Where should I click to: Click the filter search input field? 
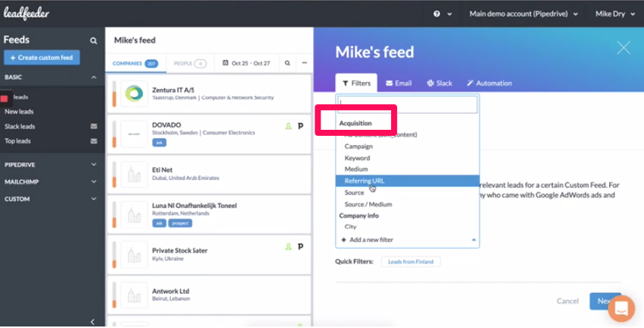coord(407,104)
